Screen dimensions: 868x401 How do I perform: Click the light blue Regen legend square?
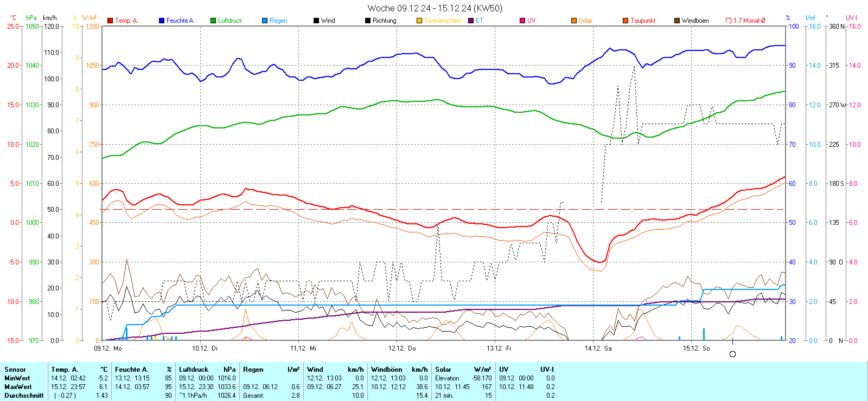(265, 21)
